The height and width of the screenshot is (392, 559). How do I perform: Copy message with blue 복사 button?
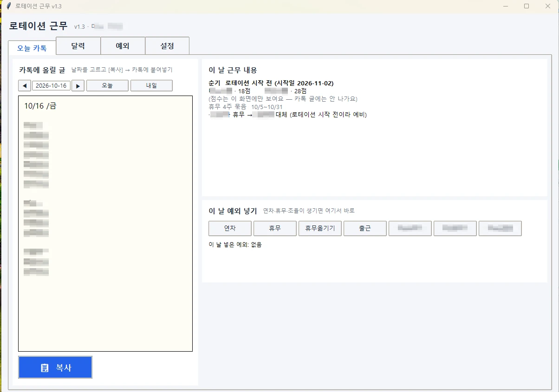[55, 367]
